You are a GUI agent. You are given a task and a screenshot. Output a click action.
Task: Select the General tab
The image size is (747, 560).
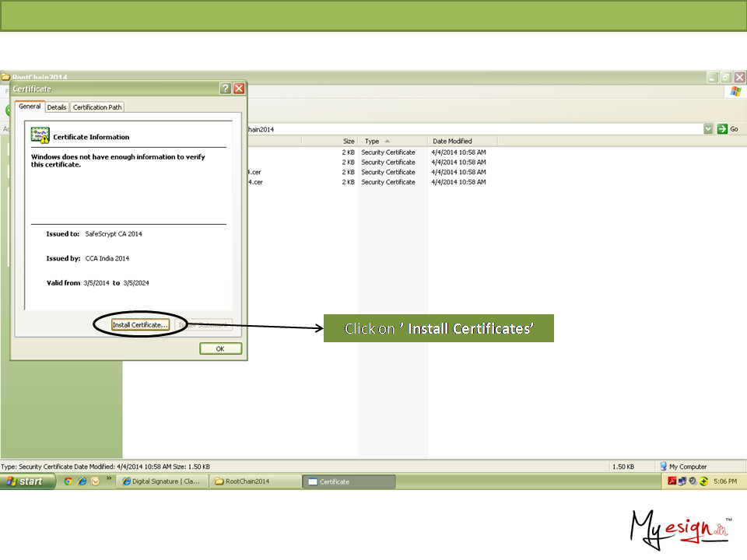(x=30, y=107)
